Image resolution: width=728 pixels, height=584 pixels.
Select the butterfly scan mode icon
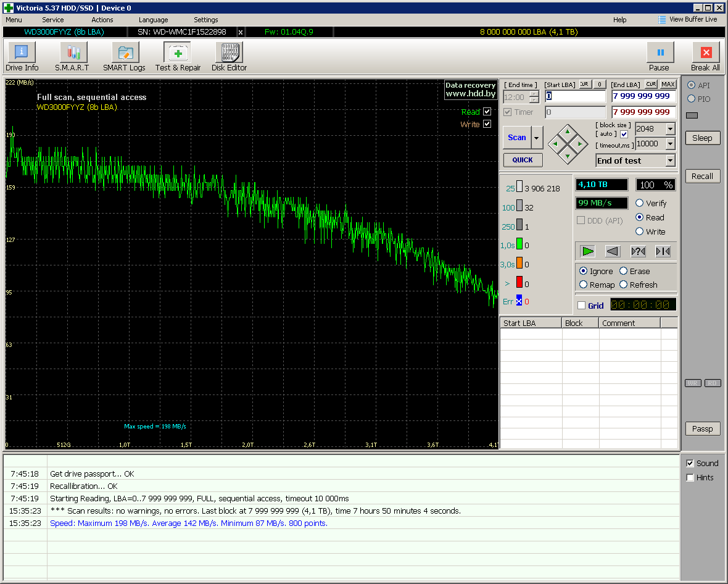[663, 251]
